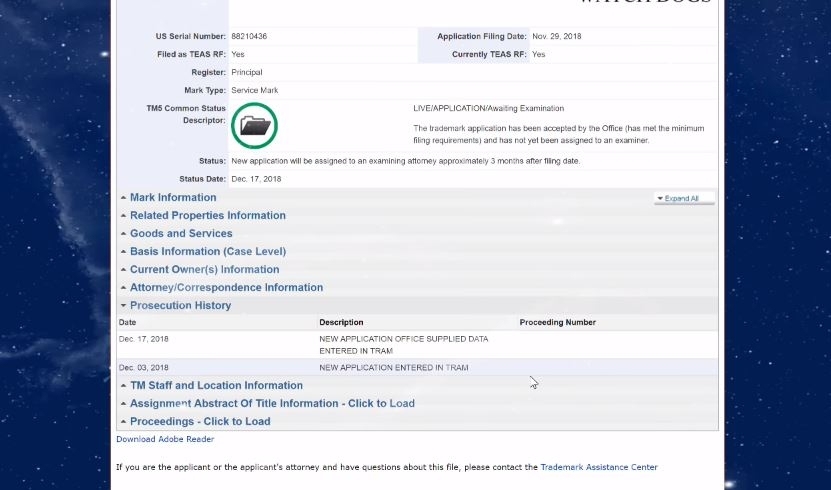
Task: Click the Date column header
Action: pyautogui.click(x=128, y=323)
